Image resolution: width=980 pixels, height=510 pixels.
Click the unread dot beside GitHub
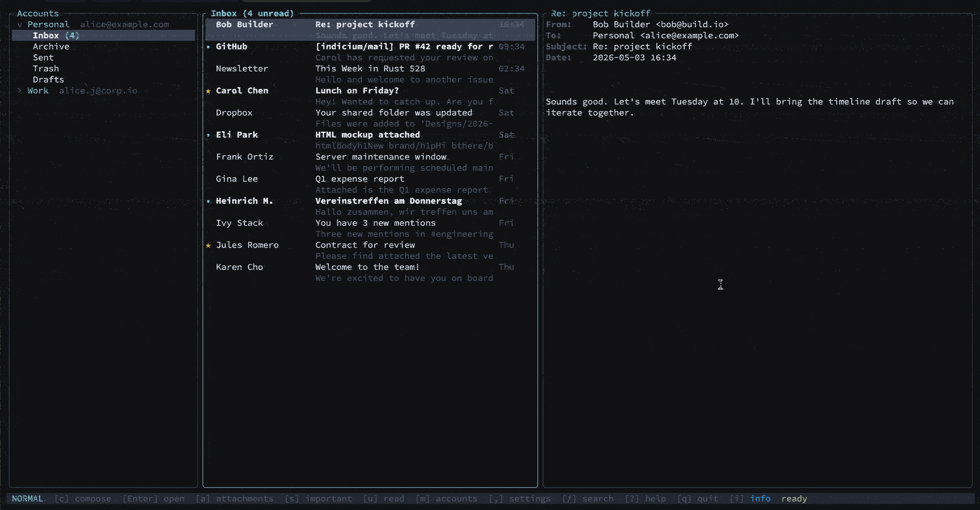pyautogui.click(x=208, y=47)
